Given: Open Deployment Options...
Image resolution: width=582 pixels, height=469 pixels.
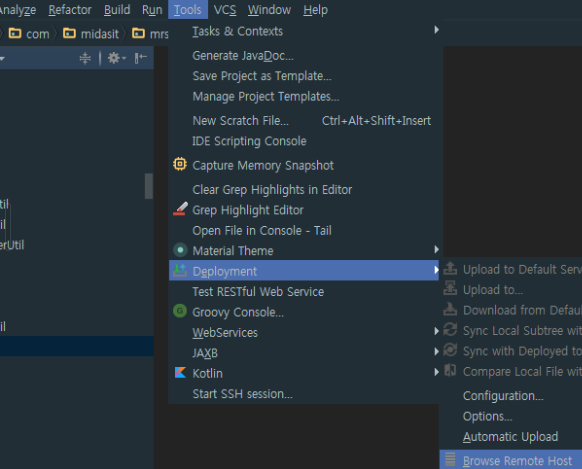Looking at the screenshot, I should click(511, 416).
